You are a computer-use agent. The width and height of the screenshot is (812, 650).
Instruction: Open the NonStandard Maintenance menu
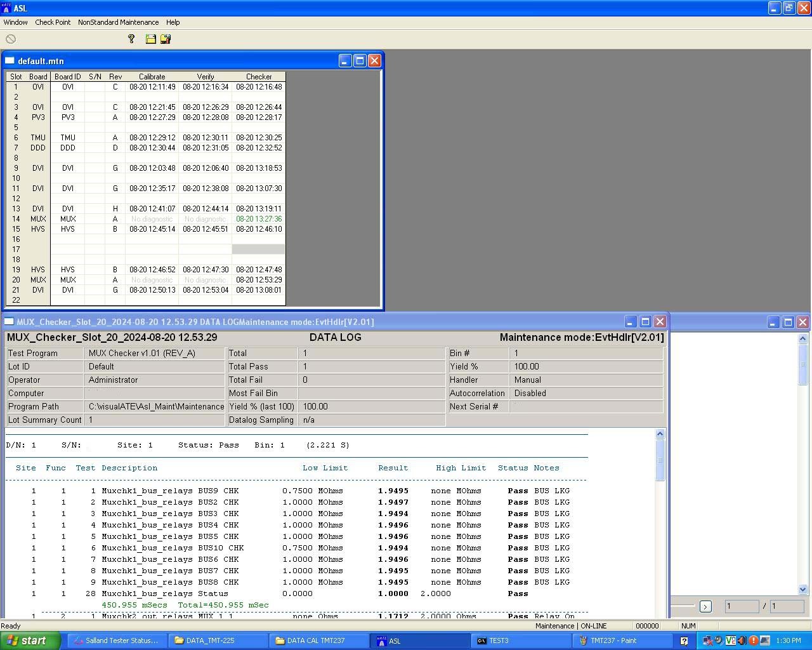(x=118, y=22)
